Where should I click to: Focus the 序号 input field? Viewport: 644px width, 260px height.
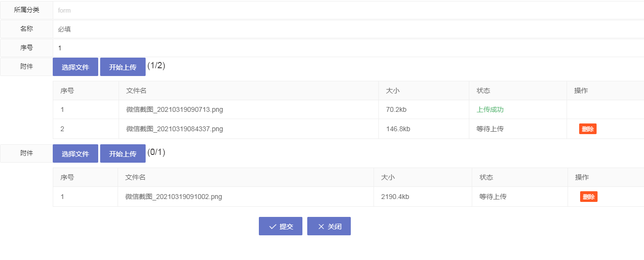click(x=348, y=48)
